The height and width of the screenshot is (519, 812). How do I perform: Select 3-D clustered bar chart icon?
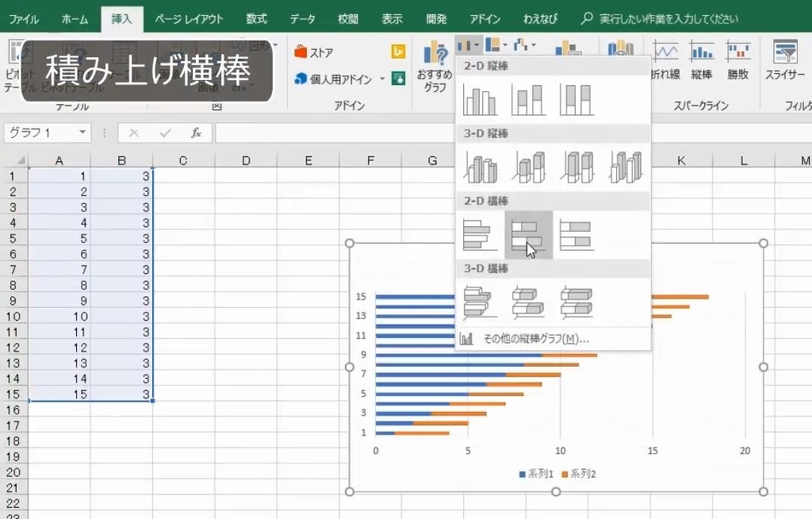480,302
